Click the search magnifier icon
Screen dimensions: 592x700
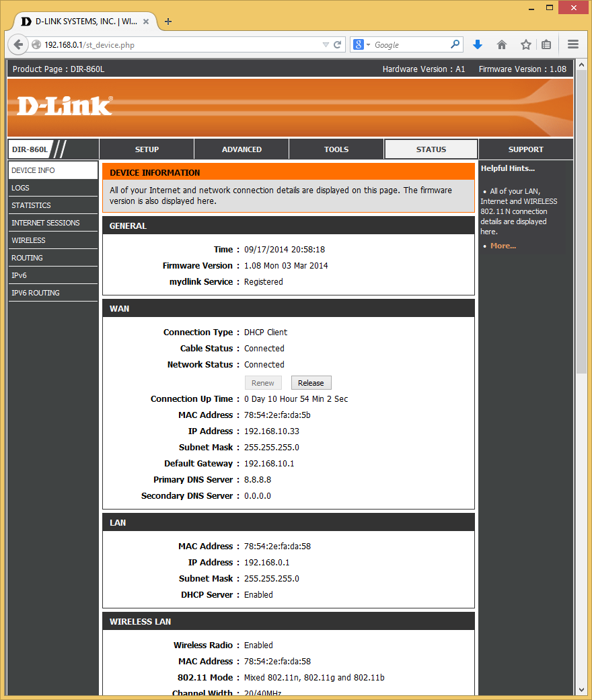(455, 44)
